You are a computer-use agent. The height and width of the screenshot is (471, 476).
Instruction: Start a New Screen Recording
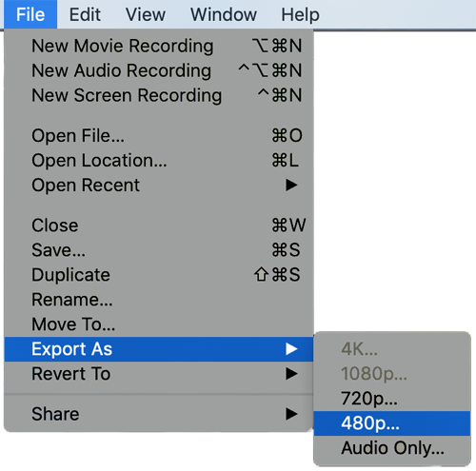coord(159,95)
